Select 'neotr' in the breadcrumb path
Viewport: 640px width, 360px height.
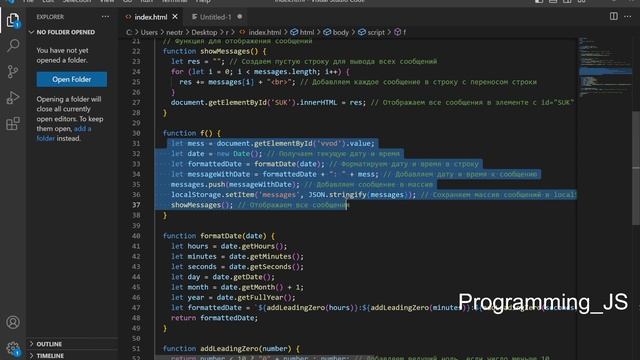[x=174, y=32]
